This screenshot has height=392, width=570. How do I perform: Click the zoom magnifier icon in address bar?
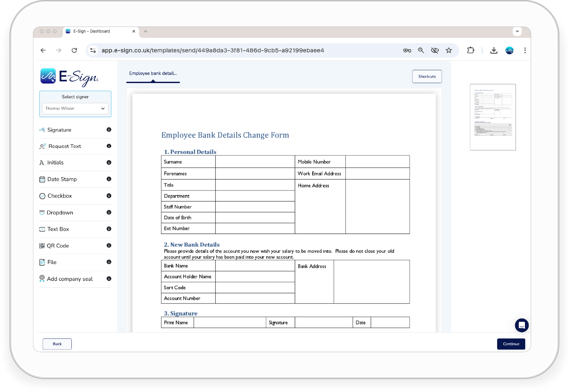(421, 50)
